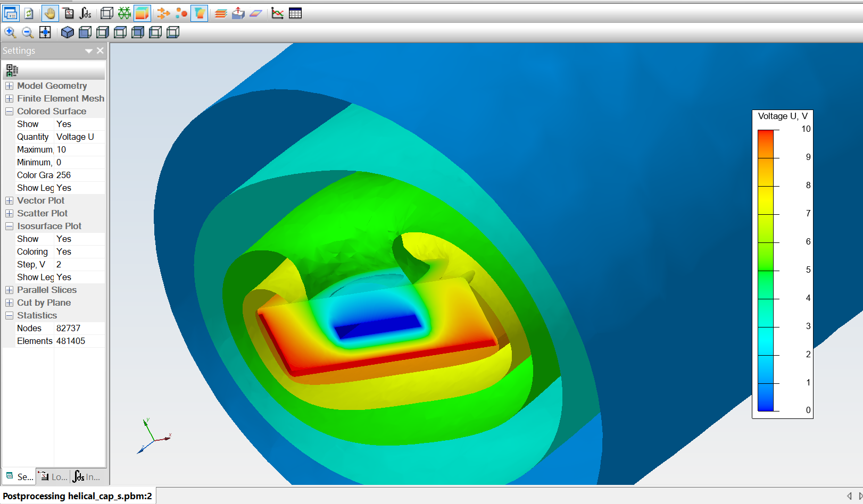Click the XY plot graph icon

(x=277, y=13)
